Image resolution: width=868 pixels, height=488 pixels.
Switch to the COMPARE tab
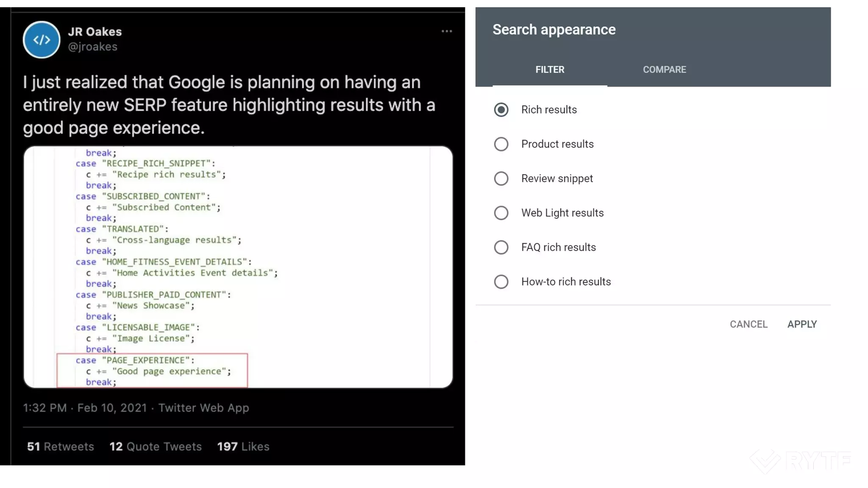664,69
